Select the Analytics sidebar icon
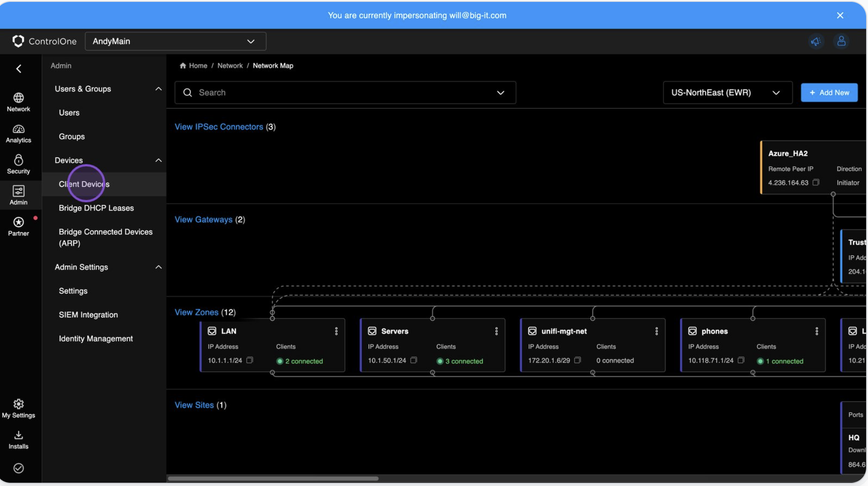 (19, 132)
